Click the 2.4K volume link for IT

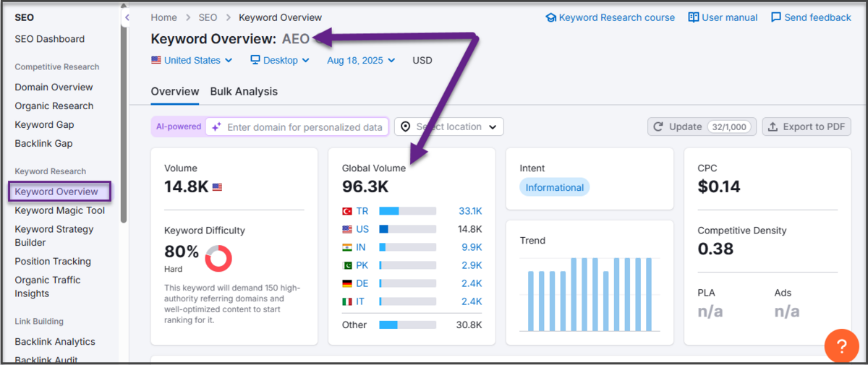click(472, 301)
